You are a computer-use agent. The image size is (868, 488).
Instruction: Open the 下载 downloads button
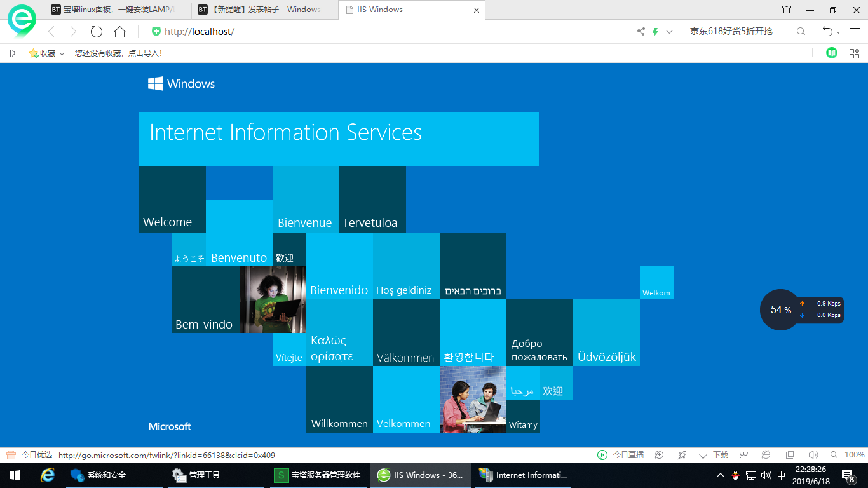click(713, 455)
